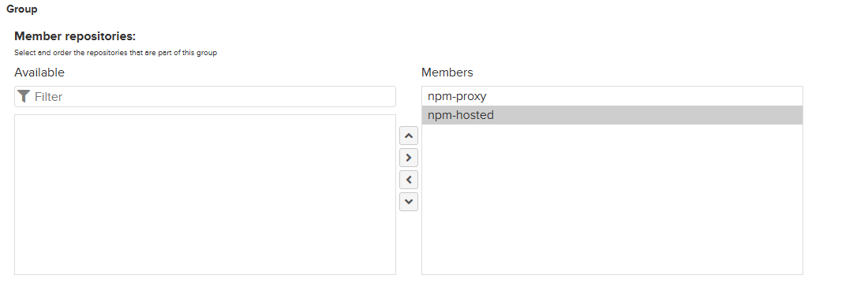
Task: Click the Members column label
Action: pos(447,72)
